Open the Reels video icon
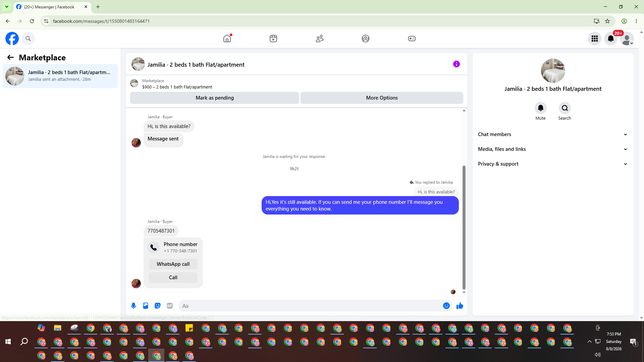Viewport: 644px width, 362px height. [273, 39]
